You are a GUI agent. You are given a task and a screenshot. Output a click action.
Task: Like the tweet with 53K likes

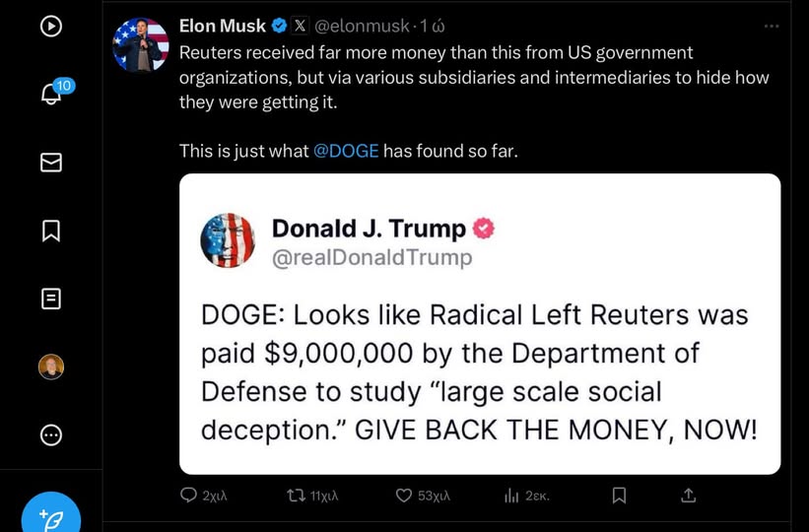pos(404,496)
